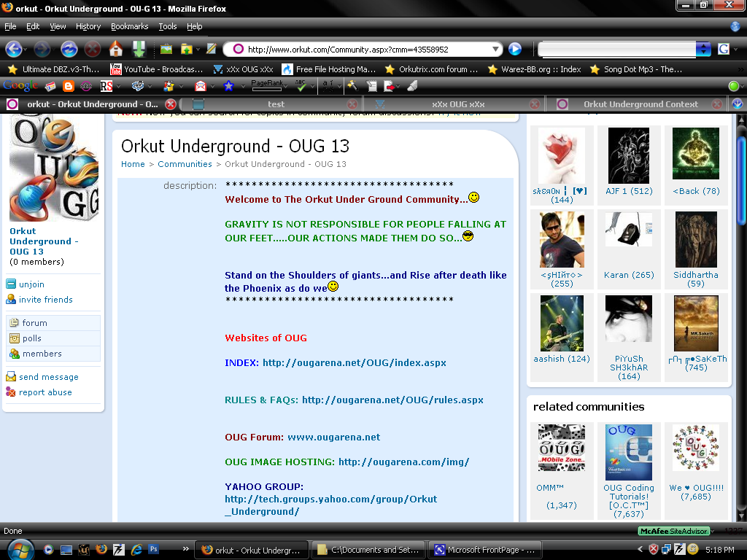Click the Google logo on Google toolbar

[x=20, y=86]
